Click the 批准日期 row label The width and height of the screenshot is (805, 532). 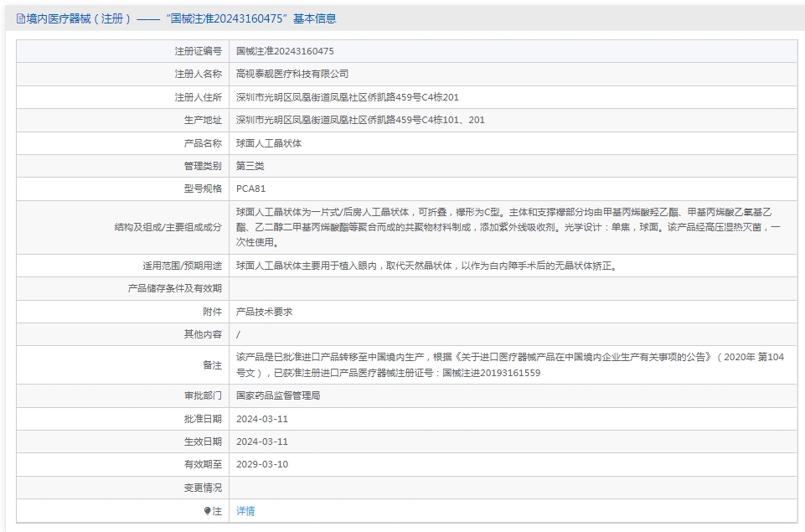[203, 419]
